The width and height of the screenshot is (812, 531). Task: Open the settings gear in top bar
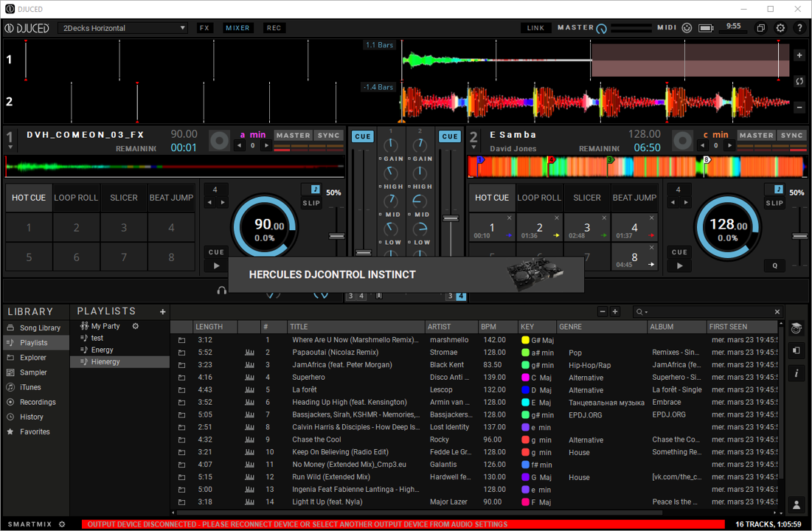point(780,28)
